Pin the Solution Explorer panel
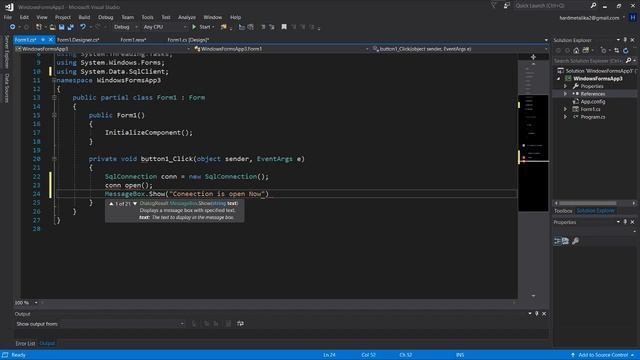This screenshot has width=640, height=360. click(x=625, y=40)
